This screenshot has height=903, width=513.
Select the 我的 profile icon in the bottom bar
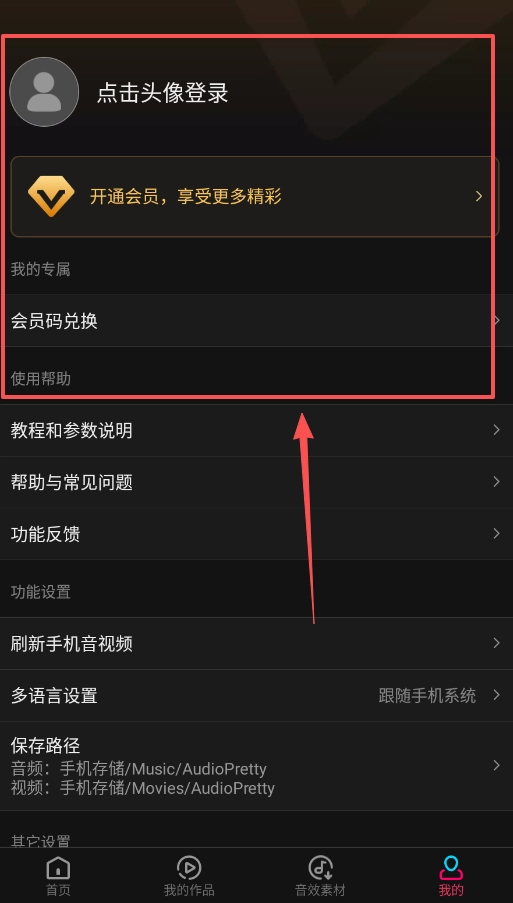pyautogui.click(x=451, y=867)
